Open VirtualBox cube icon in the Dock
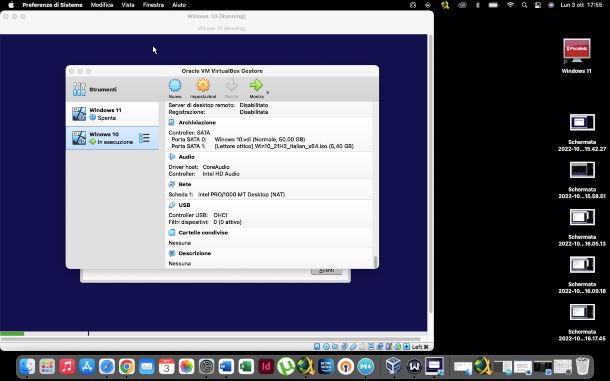Screen dimensions: 610x381 [393, 366]
